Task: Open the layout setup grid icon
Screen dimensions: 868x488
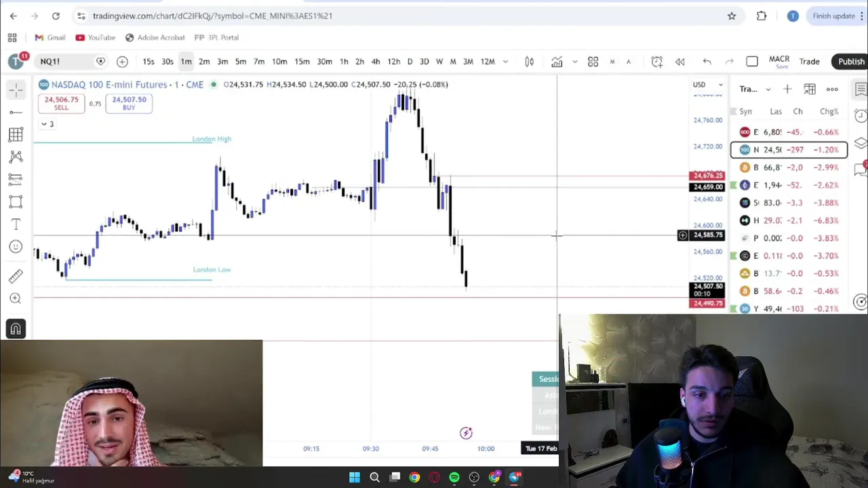Action: click(593, 62)
